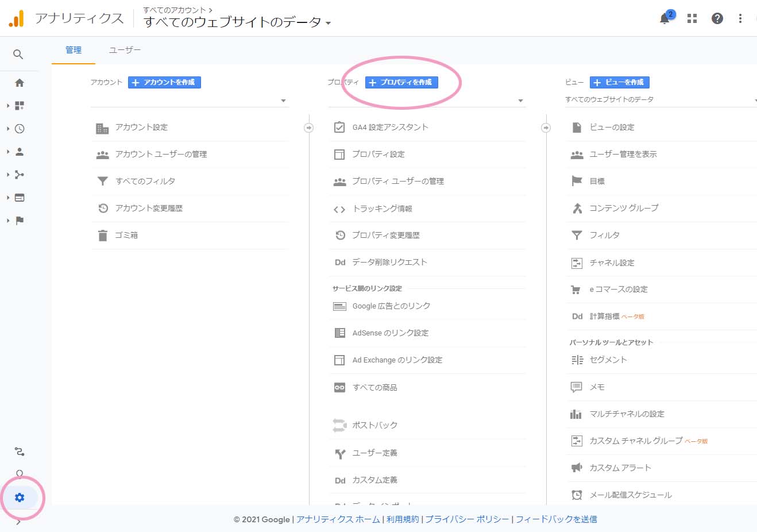757x532 pixels.
Task: Click the admin gear icon in sidebar
Action: [x=20, y=498]
